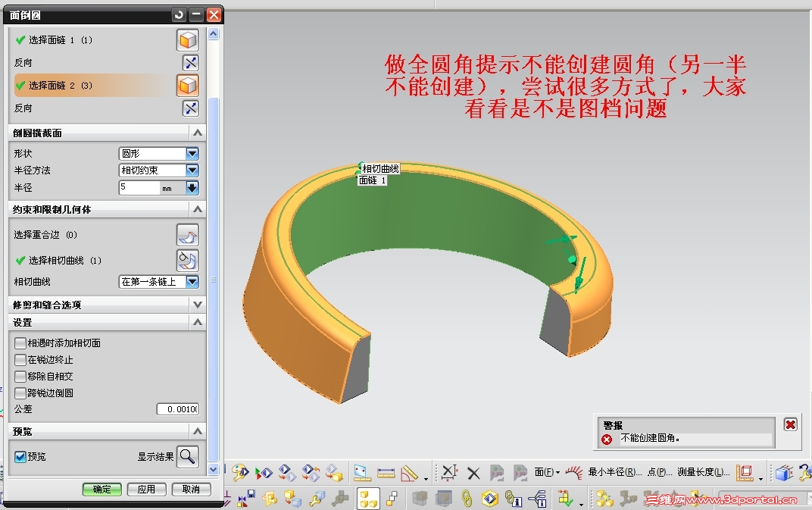812x510 pixels.
Task: Click the tree information icon
Action: pyautogui.click(x=538, y=499)
